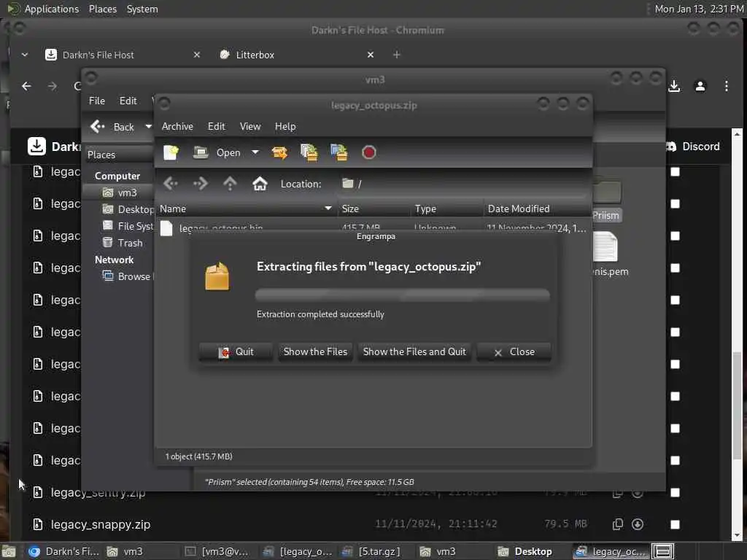Click Close in the extraction dialog
Image resolution: width=747 pixels, height=560 pixels.
[514, 352]
